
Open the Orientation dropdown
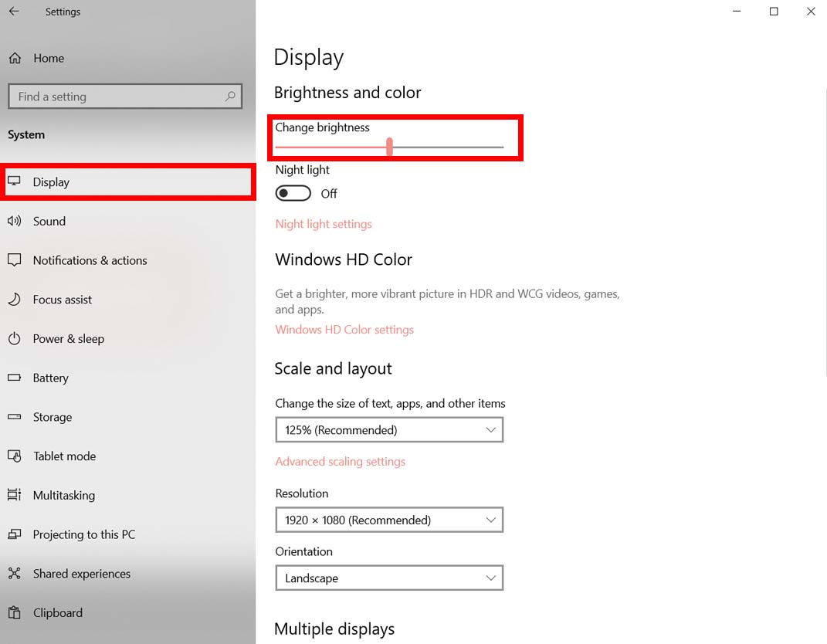coord(389,578)
